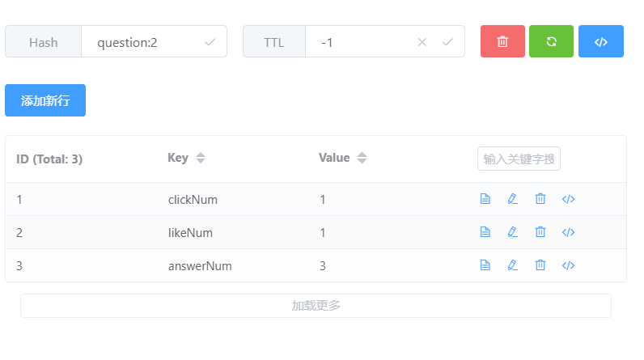Click the green refresh key button
Viewport: 644px width, 360px height.
[x=551, y=41]
